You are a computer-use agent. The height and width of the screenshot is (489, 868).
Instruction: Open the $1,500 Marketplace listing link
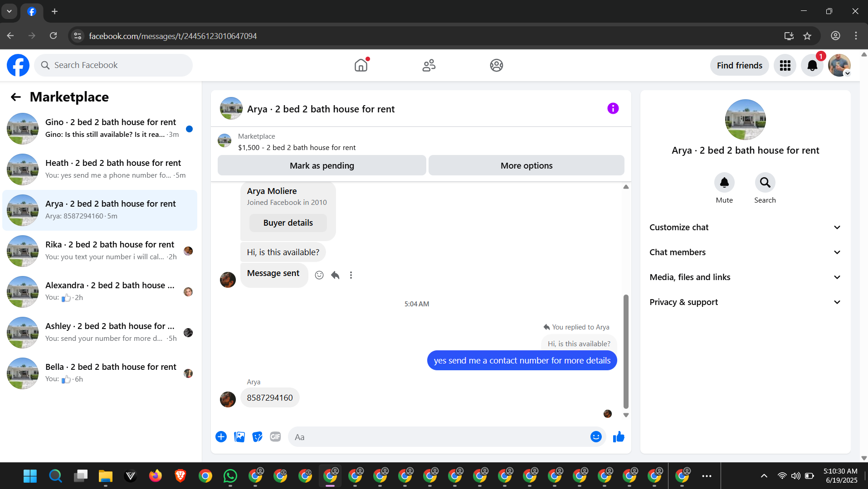tap(297, 148)
